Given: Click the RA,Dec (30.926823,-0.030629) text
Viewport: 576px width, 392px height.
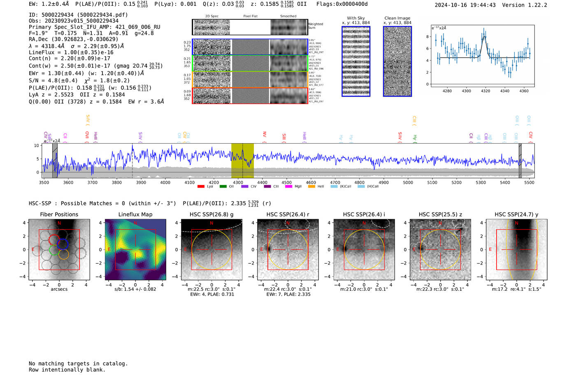Looking at the screenshot, I should (74, 39).
